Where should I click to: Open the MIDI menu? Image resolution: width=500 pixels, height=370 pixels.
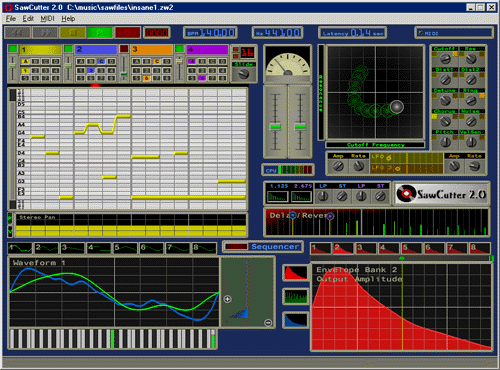(x=47, y=19)
